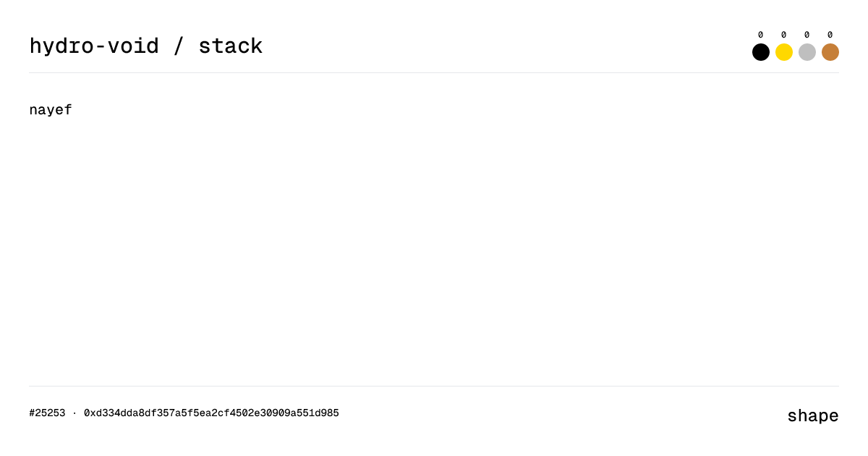Click the counter above the black circle
Image resolution: width=868 pixels, height=456 pixels.
tap(761, 34)
